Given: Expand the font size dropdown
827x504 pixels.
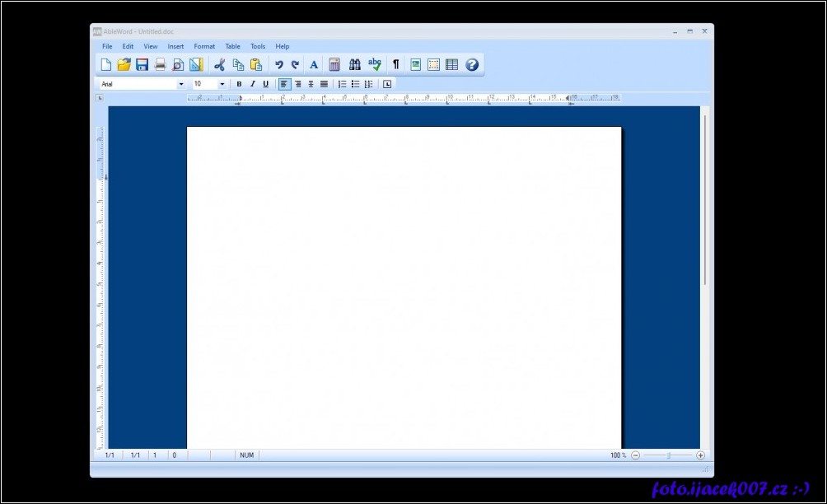Looking at the screenshot, I should [222, 84].
